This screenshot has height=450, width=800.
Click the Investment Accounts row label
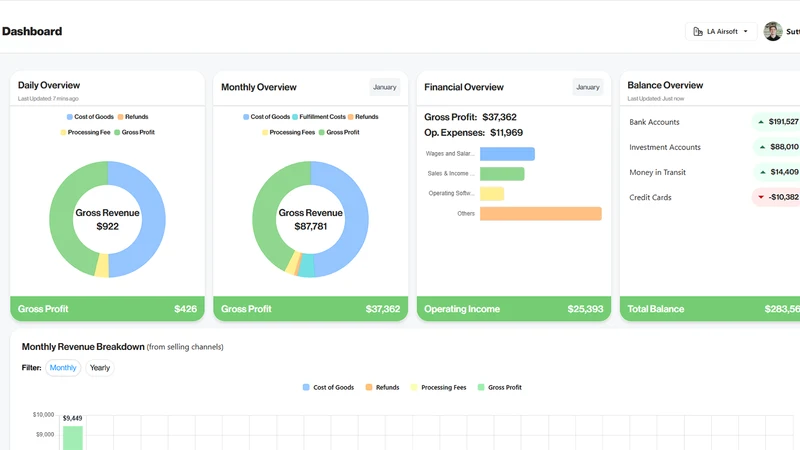tap(665, 147)
